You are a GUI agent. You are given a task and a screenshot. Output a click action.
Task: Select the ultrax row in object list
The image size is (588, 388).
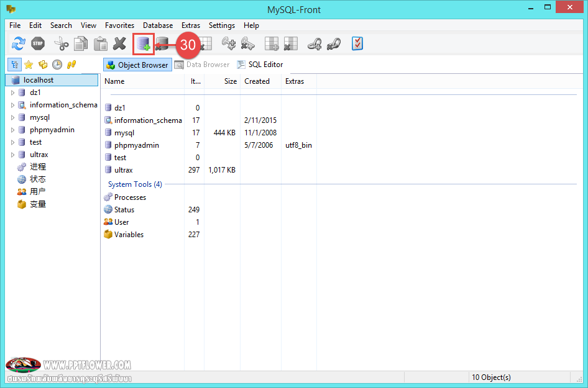(x=123, y=170)
